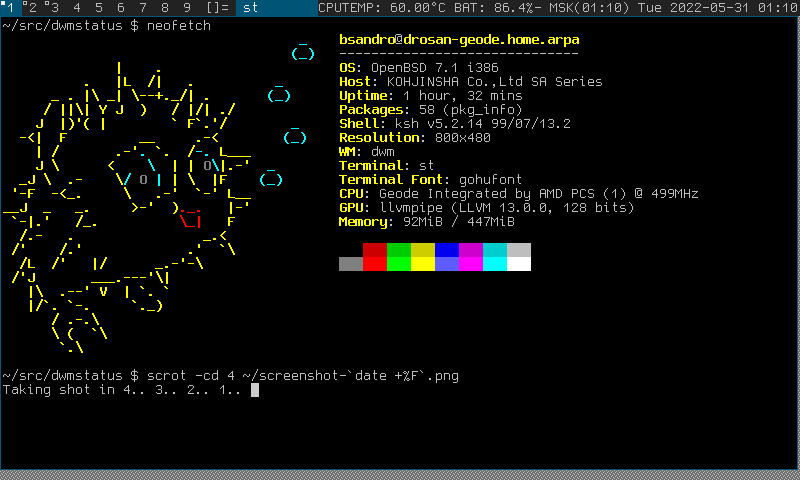Pick the bright yellow palette block
The image size is (800, 480).
pos(423,264)
